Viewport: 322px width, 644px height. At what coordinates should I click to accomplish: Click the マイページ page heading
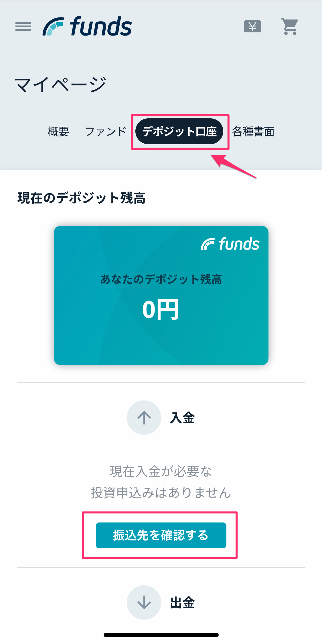tap(60, 85)
